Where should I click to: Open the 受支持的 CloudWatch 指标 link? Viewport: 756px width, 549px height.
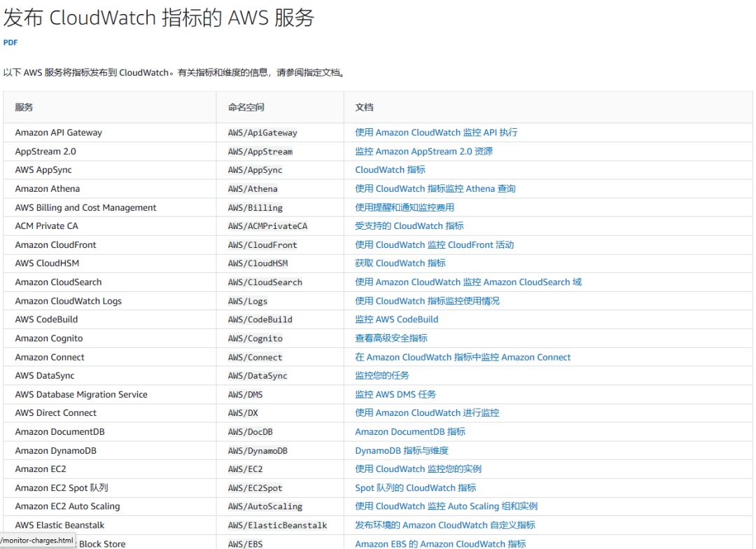click(x=409, y=225)
